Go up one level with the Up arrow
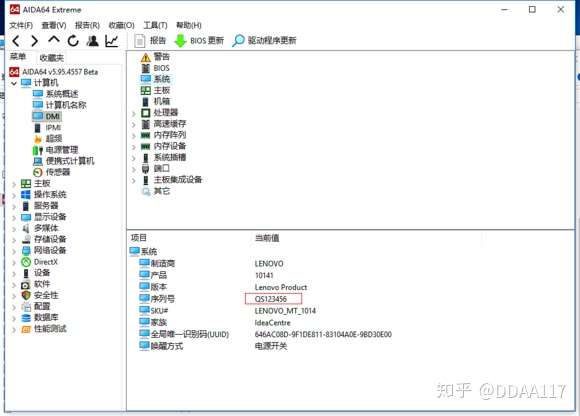580x416 pixels. 54,40
